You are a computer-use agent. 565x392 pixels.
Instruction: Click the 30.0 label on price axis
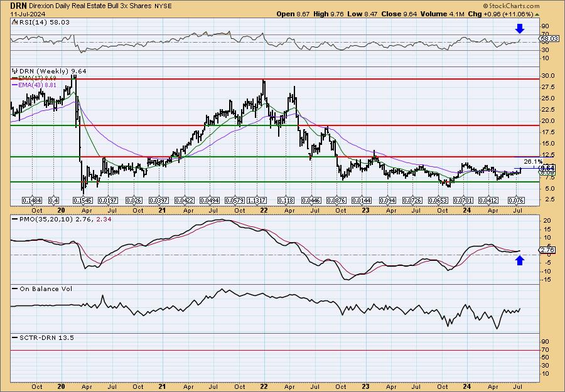pos(549,76)
